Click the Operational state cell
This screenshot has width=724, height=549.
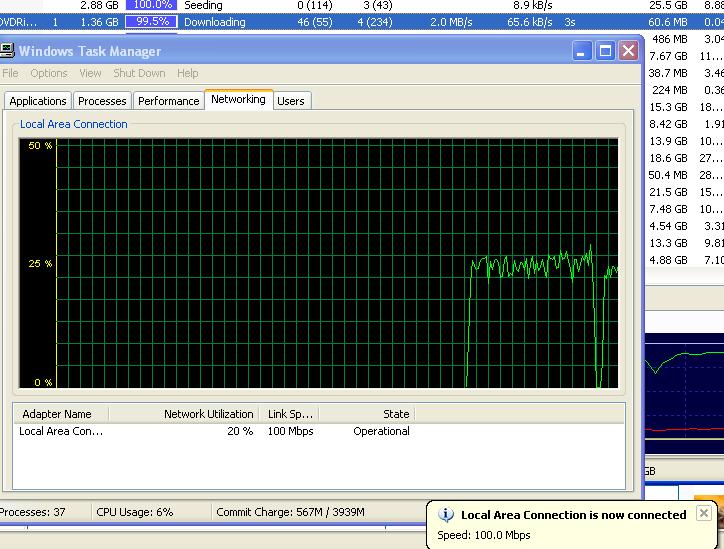381,431
